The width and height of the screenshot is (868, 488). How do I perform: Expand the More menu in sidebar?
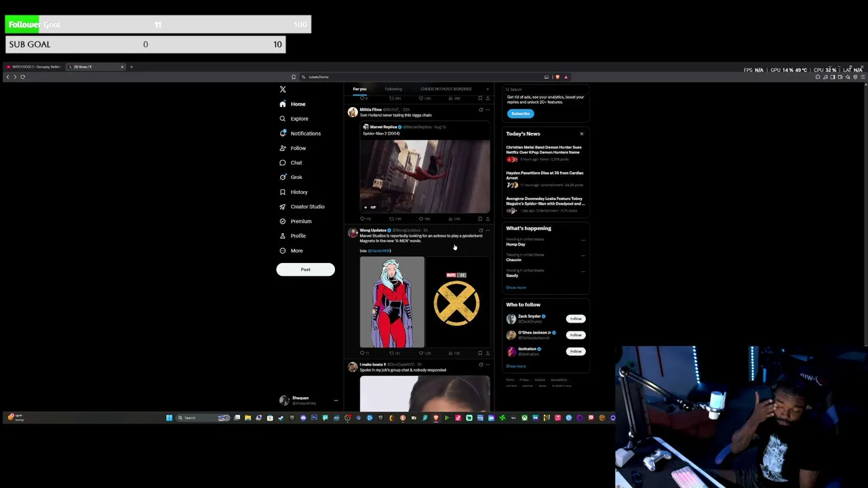(x=291, y=251)
